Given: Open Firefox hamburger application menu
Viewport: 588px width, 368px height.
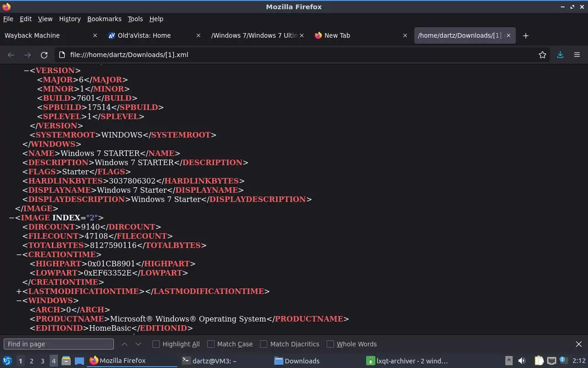Looking at the screenshot, I should point(577,55).
